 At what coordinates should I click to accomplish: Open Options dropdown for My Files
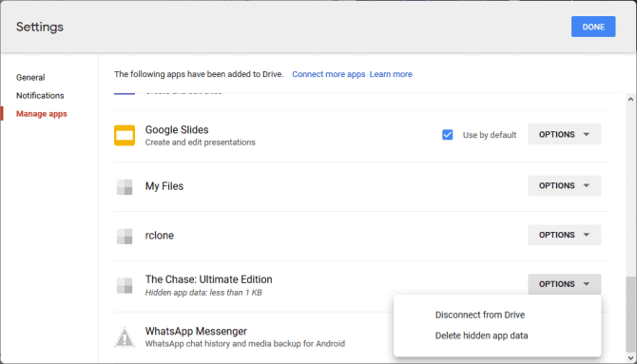(x=565, y=185)
